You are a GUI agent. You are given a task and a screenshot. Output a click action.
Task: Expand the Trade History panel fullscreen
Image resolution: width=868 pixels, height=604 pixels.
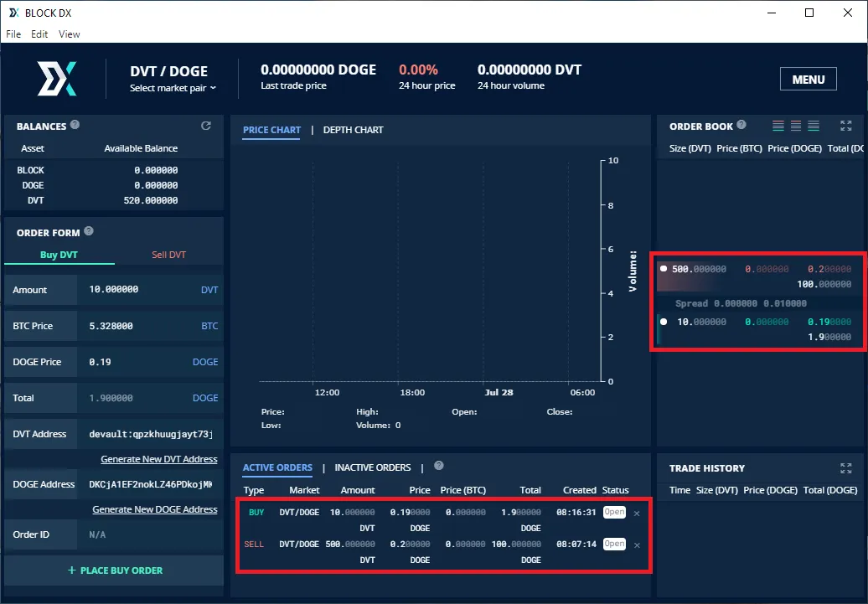click(846, 468)
